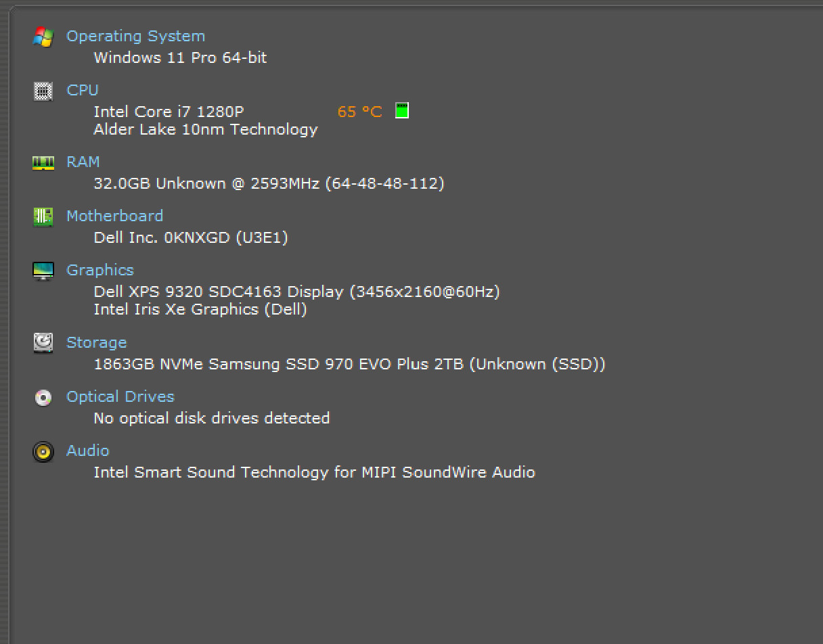Open the Operating System section link
Viewport: 823px width, 644px height.
(135, 37)
